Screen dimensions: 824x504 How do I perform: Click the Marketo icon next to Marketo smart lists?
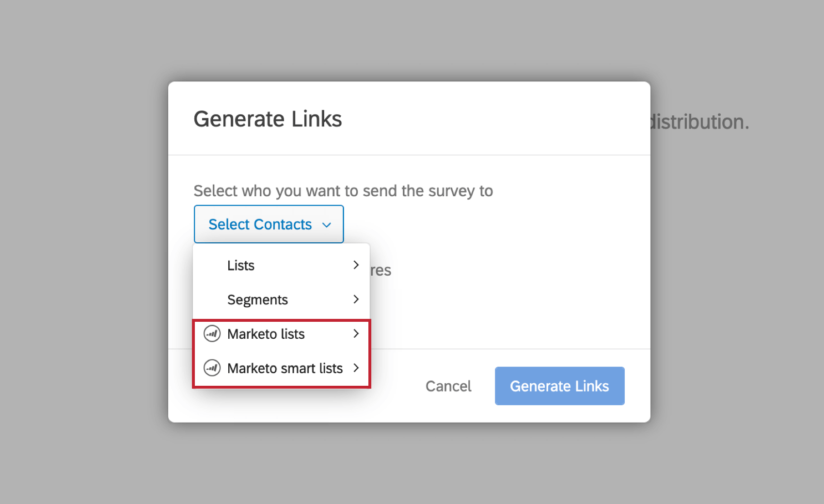[212, 368]
